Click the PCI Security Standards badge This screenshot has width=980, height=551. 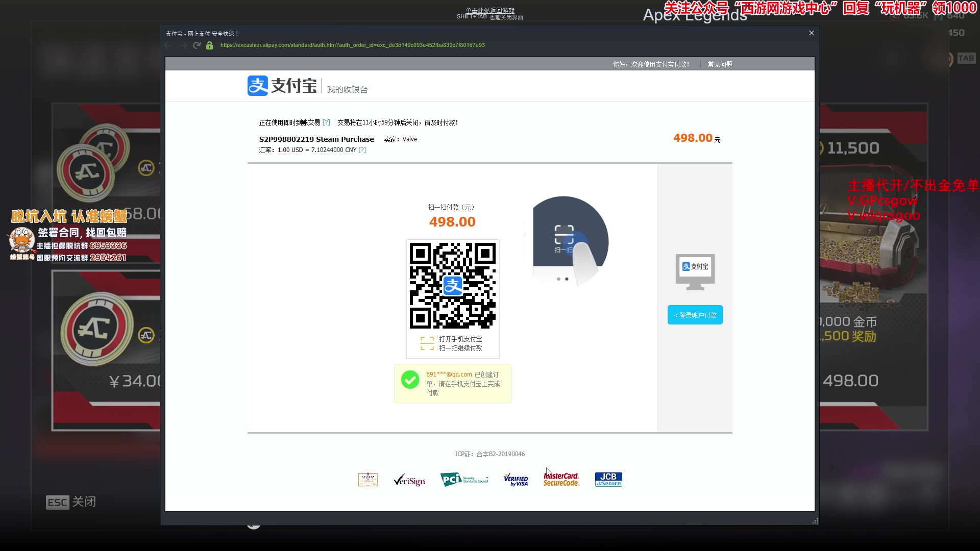(464, 480)
